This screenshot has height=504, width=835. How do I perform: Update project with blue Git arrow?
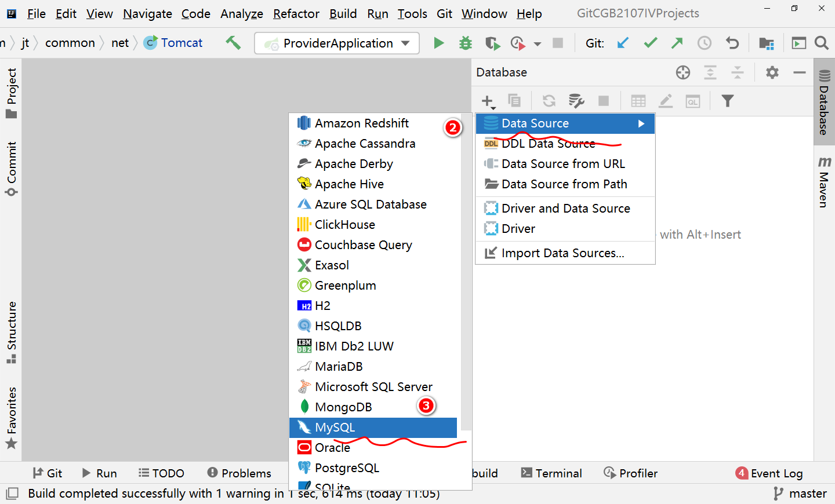(623, 43)
